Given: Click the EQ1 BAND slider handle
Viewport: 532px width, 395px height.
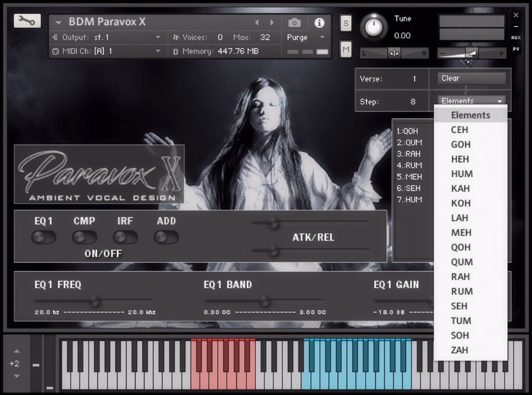Looking at the screenshot, I should 264,301.
